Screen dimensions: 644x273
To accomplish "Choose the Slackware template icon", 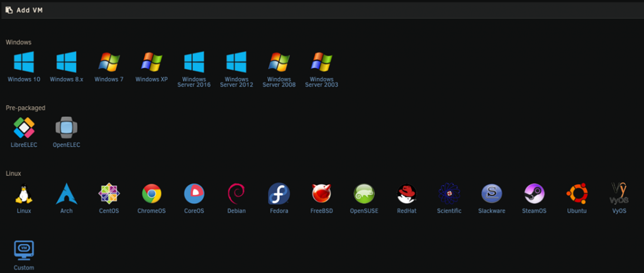I will (x=492, y=194).
